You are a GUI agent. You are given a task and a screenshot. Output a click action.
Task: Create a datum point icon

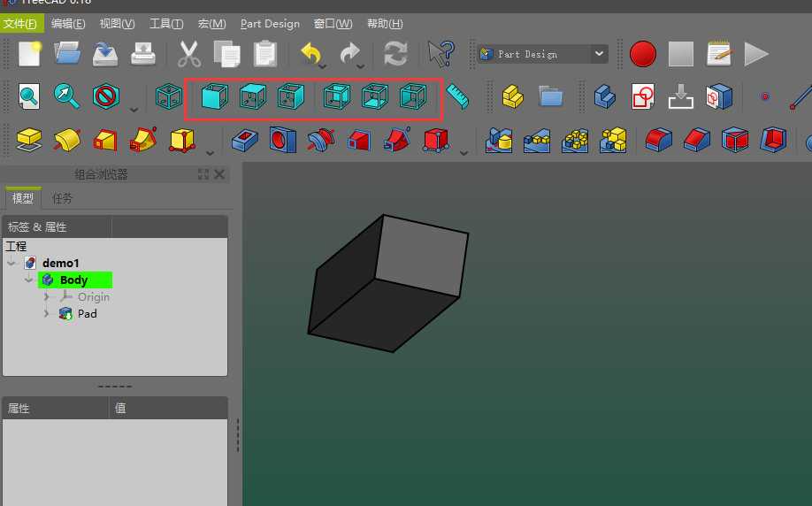click(765, 96)
